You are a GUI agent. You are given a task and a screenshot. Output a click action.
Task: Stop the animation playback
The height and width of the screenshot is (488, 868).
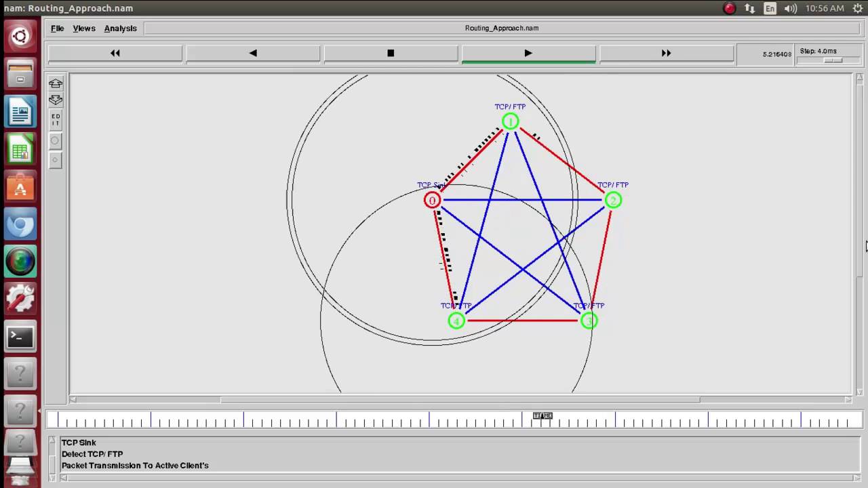point(391,53)
